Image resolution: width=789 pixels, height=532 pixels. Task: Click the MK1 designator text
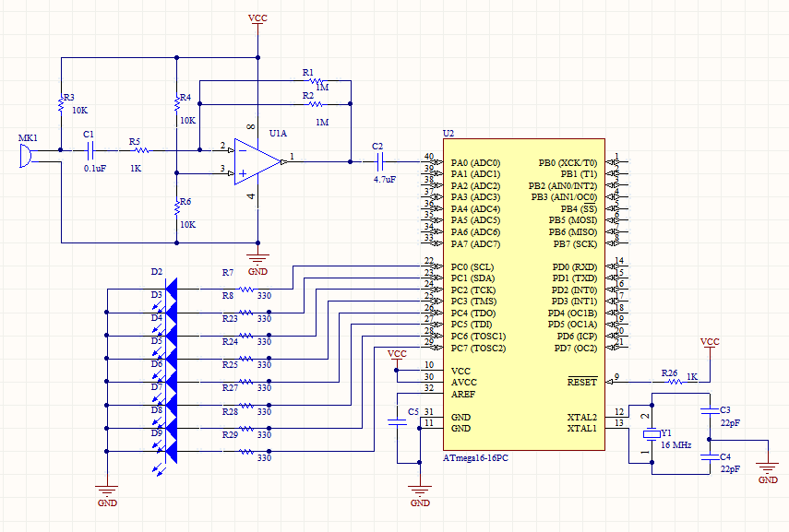pos(28,137)
